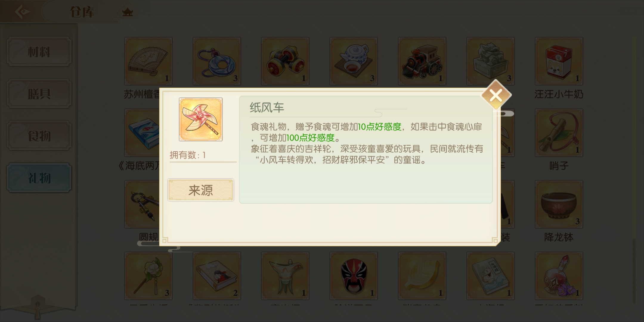The image size is (644, 322).
Task: Click the 纸风车 pinwheel thumbnail in popup
Action: (x=201, y=119)
